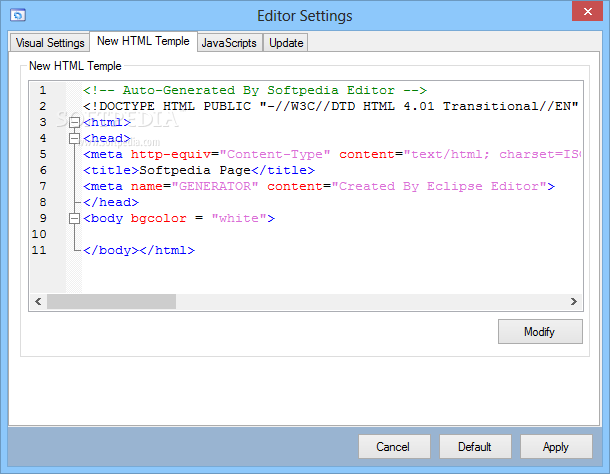This screenshot has height=474, width=610.
Task: Select the New HTML Temple tab
Action: tap(142, 42)
